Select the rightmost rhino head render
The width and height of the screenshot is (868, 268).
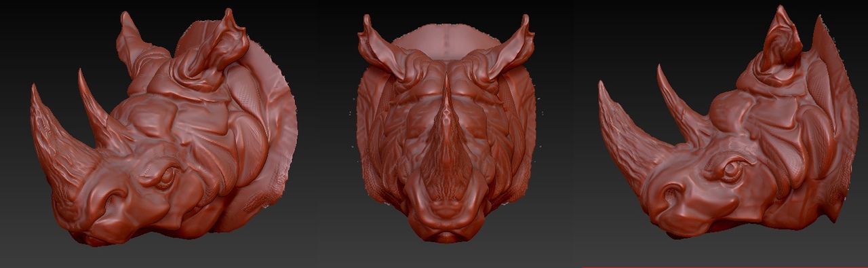(x=728, y=123)
